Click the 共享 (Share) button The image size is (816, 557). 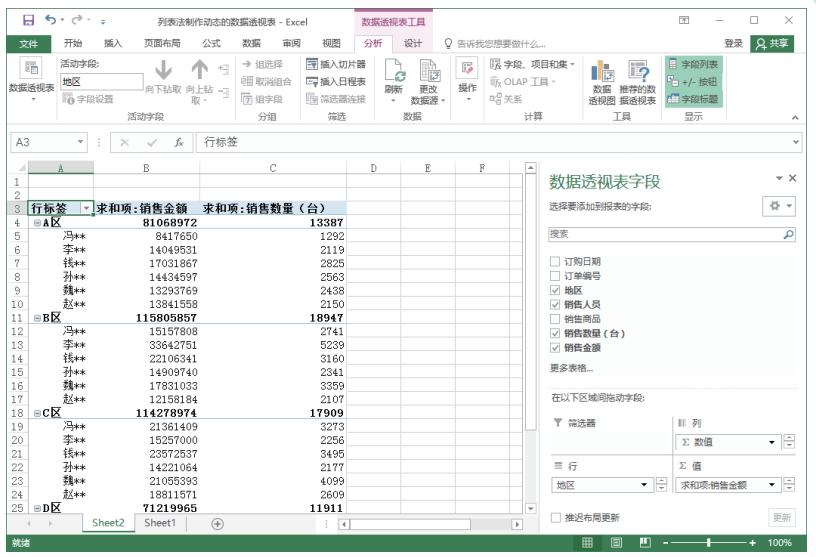(x=772, y=44)
